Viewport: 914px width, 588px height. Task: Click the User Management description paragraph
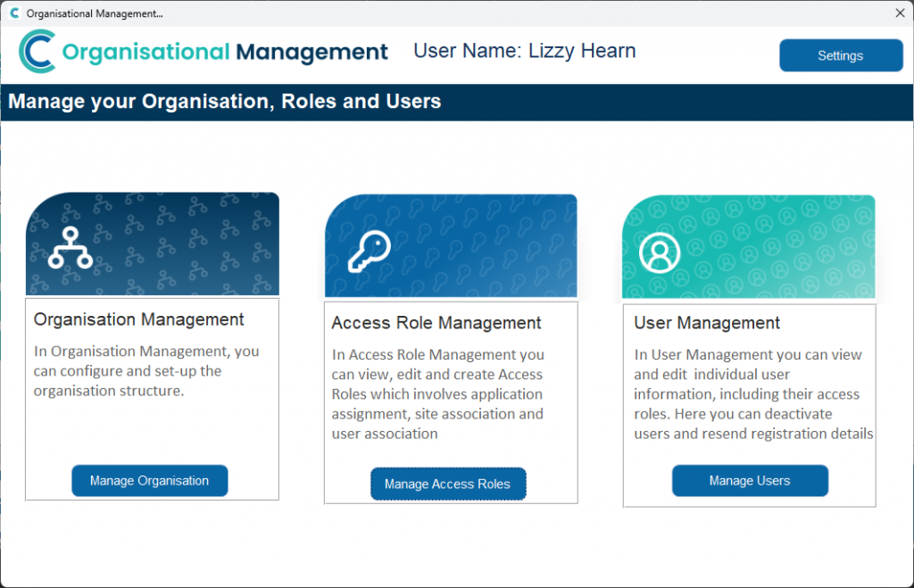753,394
